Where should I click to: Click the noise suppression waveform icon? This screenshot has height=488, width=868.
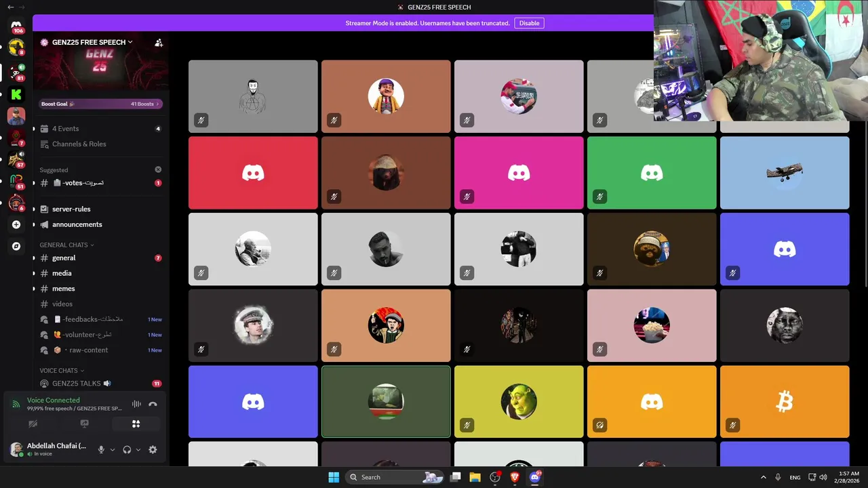[136, 404]
